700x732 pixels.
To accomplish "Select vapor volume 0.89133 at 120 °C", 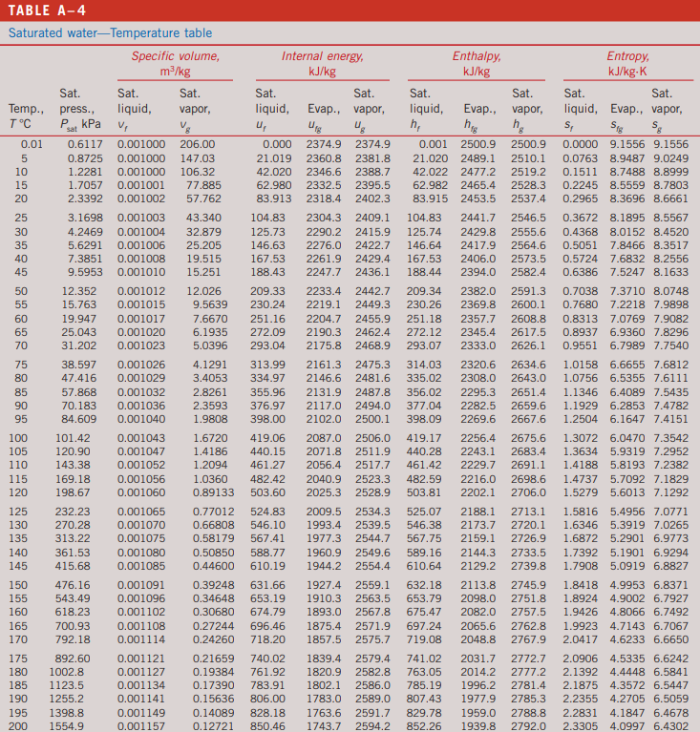I will point(214,493).
